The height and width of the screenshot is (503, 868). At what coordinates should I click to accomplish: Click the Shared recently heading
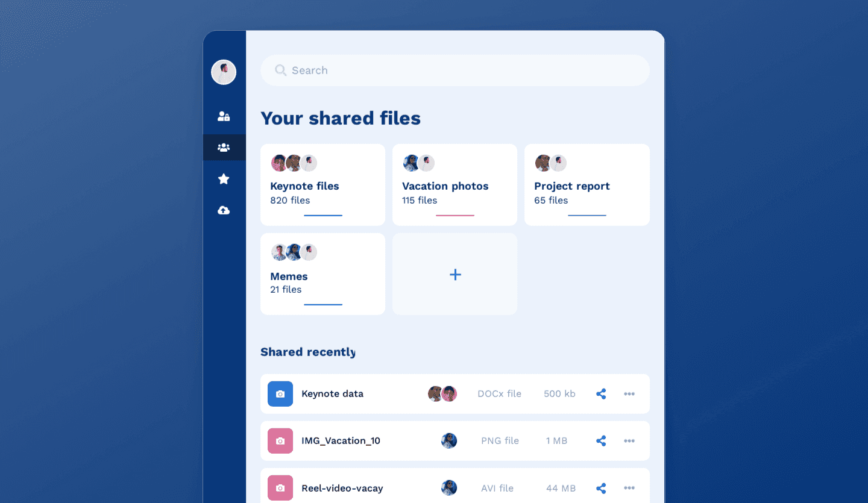click(307, 352)
